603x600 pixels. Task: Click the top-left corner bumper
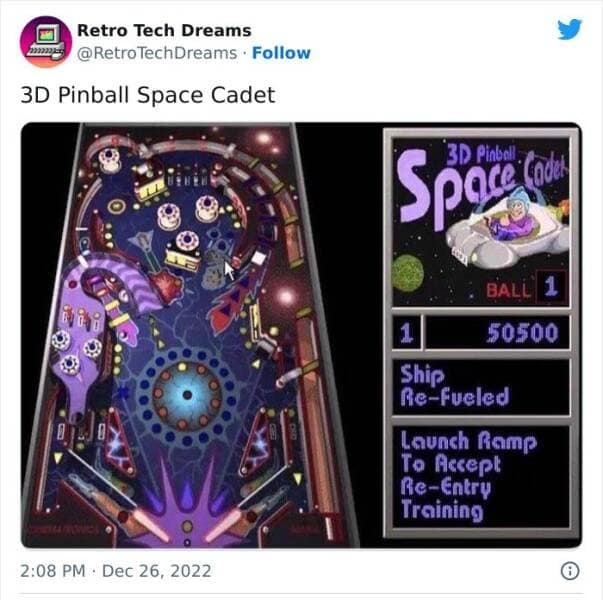point(109,160)
